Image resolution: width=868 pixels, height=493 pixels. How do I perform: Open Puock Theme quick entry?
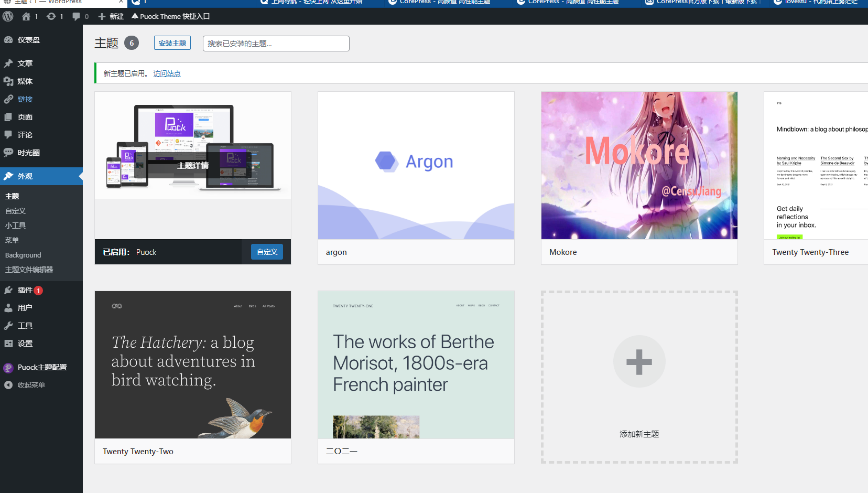tap(171, 16)
